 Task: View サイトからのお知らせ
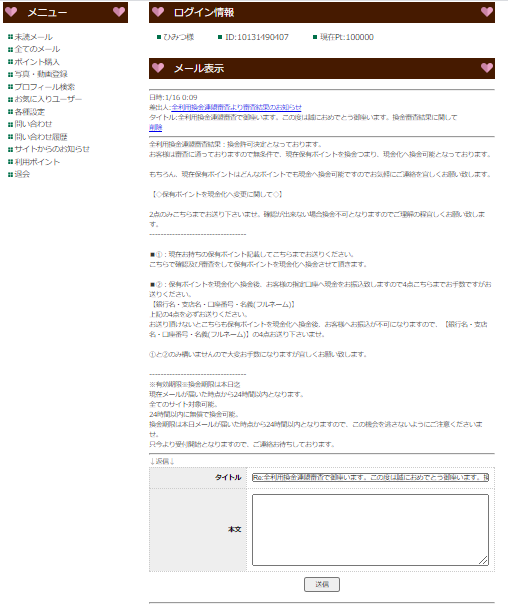click(52, 149)
